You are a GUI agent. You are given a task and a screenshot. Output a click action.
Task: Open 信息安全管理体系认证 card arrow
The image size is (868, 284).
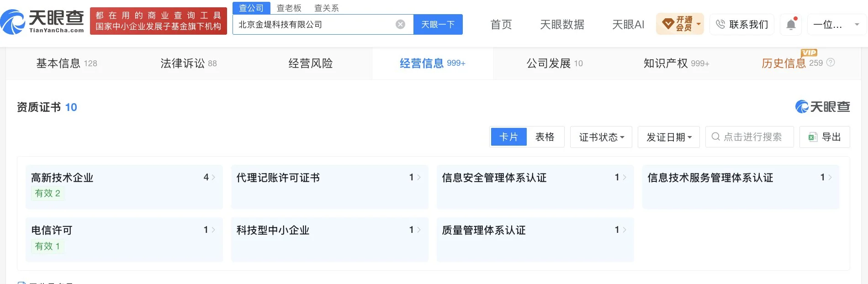pyautogui.click(x=625, y=177)
